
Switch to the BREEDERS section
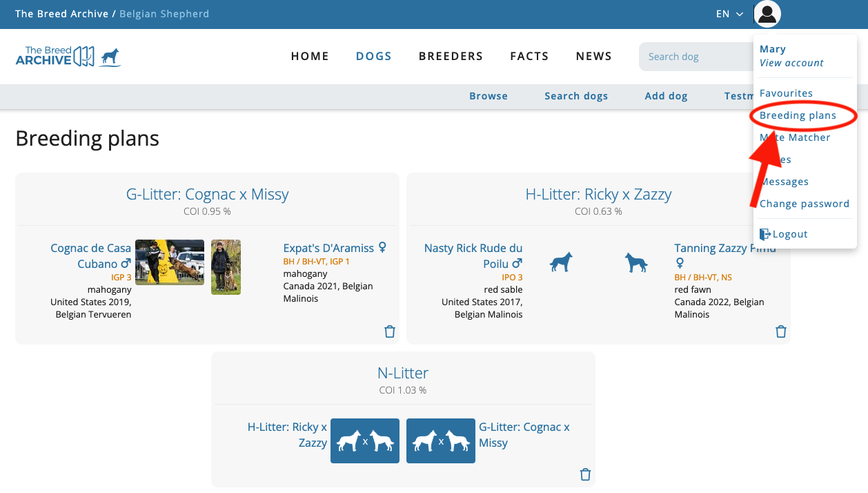point(451,56)
